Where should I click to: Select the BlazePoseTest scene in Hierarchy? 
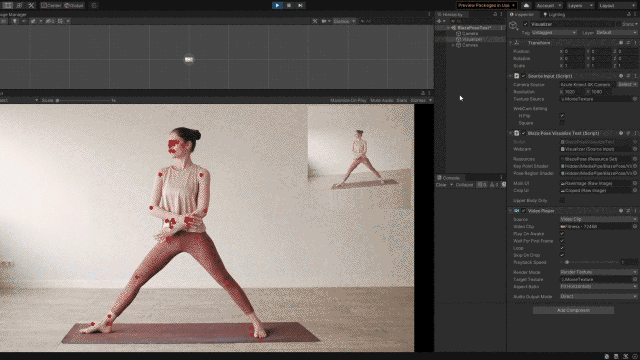coord(473,28)
